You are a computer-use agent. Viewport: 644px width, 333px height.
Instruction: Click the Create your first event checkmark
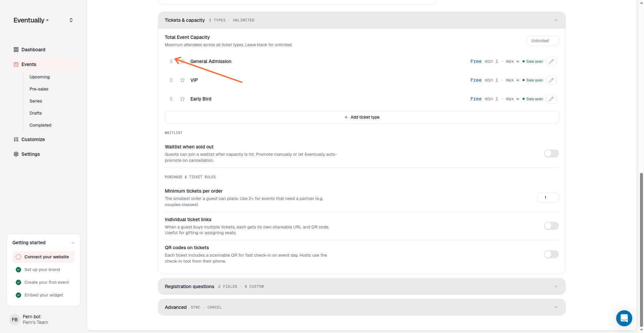(x=18, y=282)
